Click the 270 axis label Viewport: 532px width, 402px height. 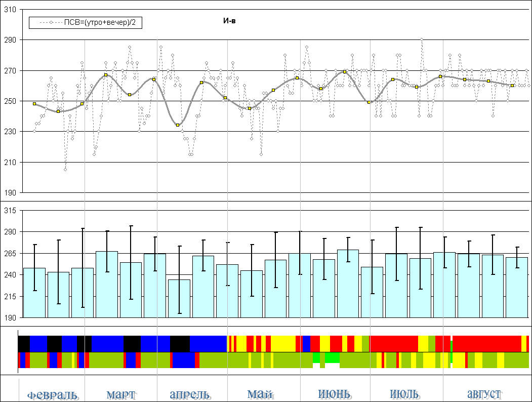pos(10,71)
